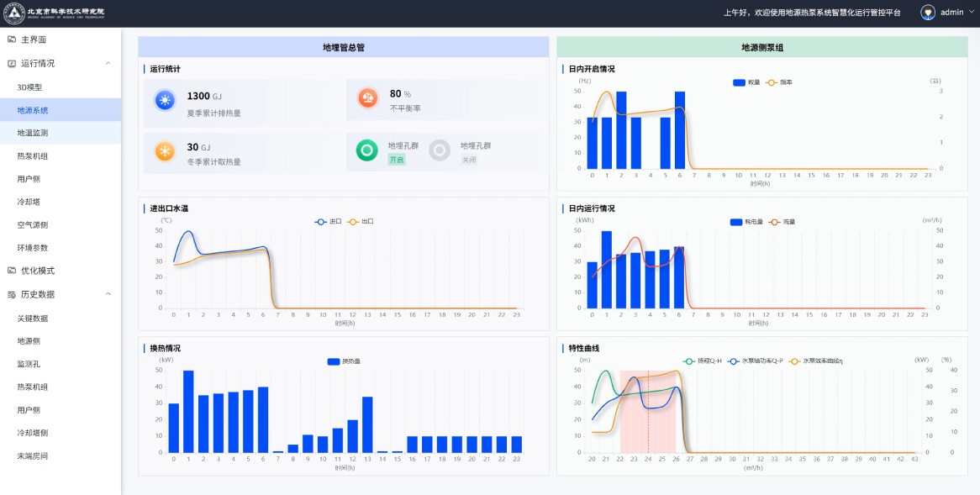Click the orange winter heat extraction icon
The image size is (980, 495).
pyautogui.click(x=164, y=151)
